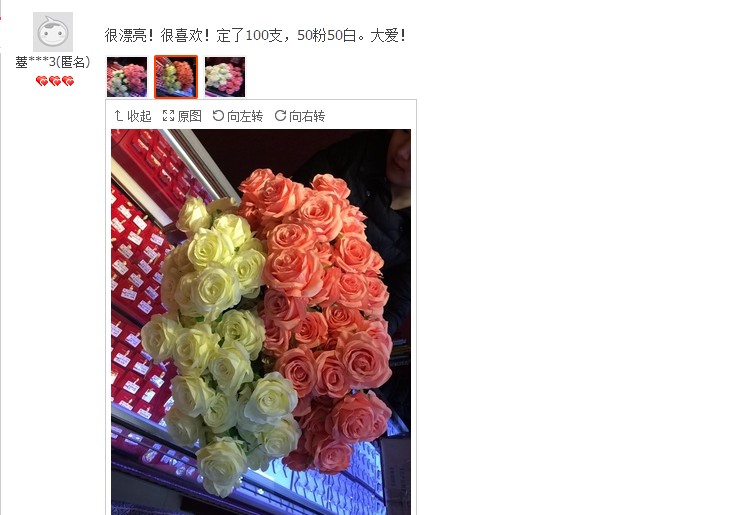Click the full-size icon beside 原图
750x515 pixels.
tap(168, 116)
